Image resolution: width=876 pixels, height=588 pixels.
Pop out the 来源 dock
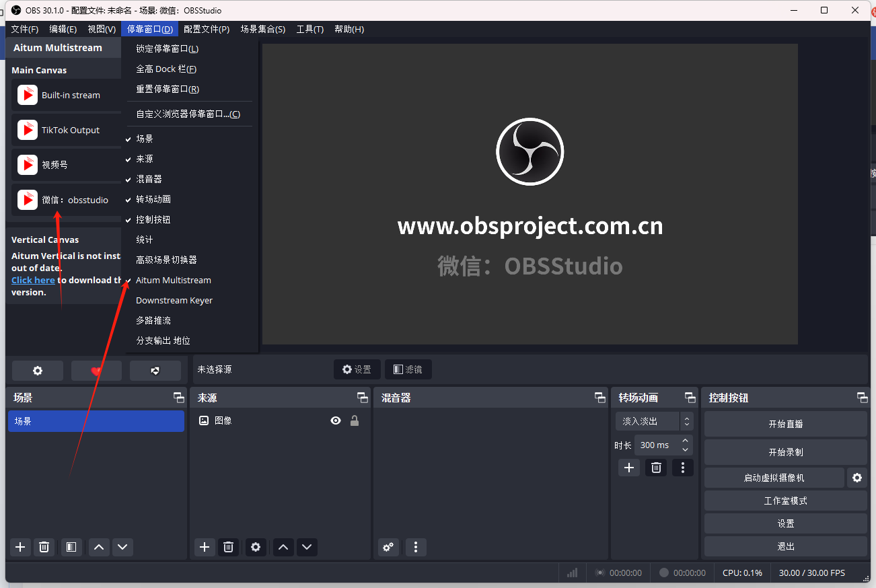[x=363, y=398]
